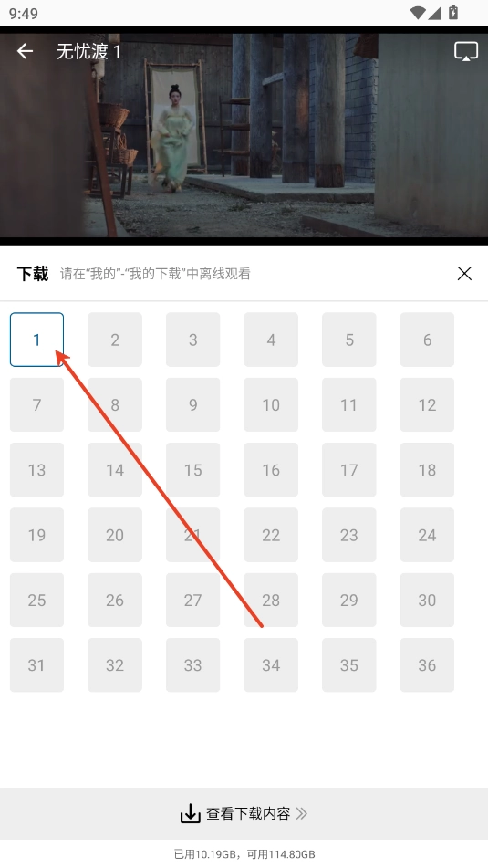
Task: Tap the Wi-Fi signal icon in status bar
Action: [x=419, y=12]
